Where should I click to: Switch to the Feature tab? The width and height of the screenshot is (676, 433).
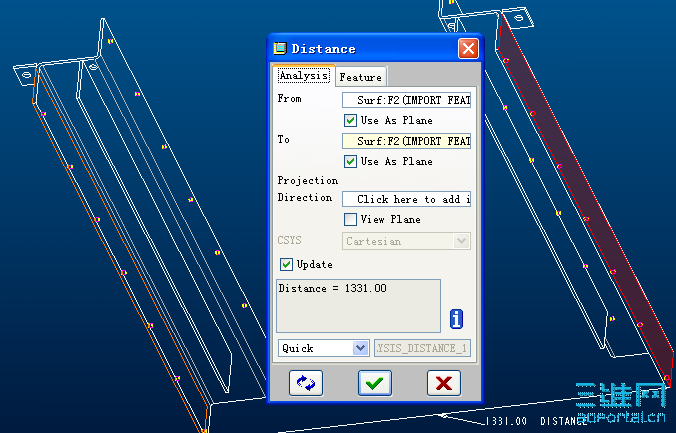click(x=361, y=77)
